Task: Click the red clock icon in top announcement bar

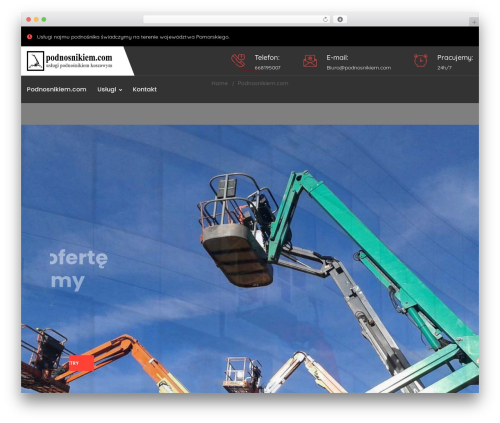Action: coord(30,37)
